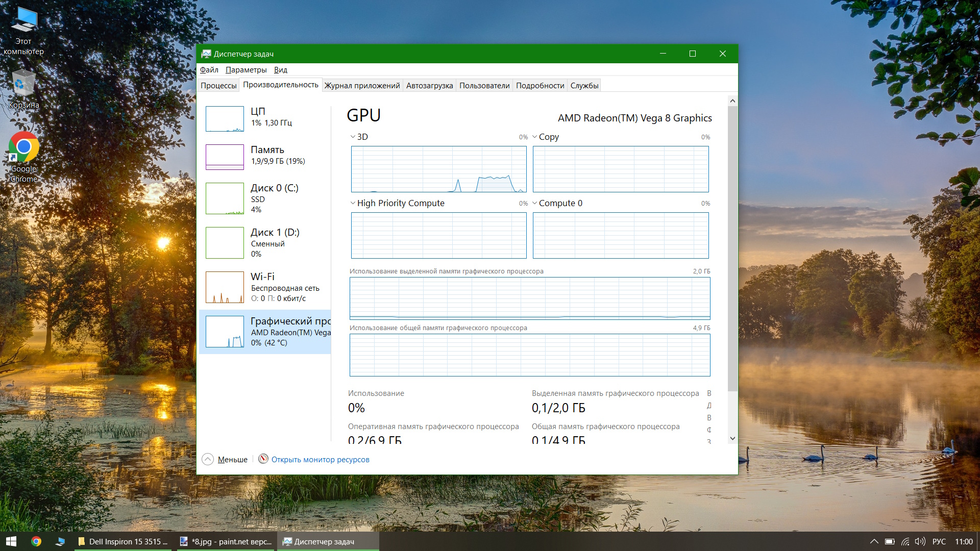The height and width of the screenshot is (551, 980).
Task: Open the Параметры menu
Action: point(246,70)
